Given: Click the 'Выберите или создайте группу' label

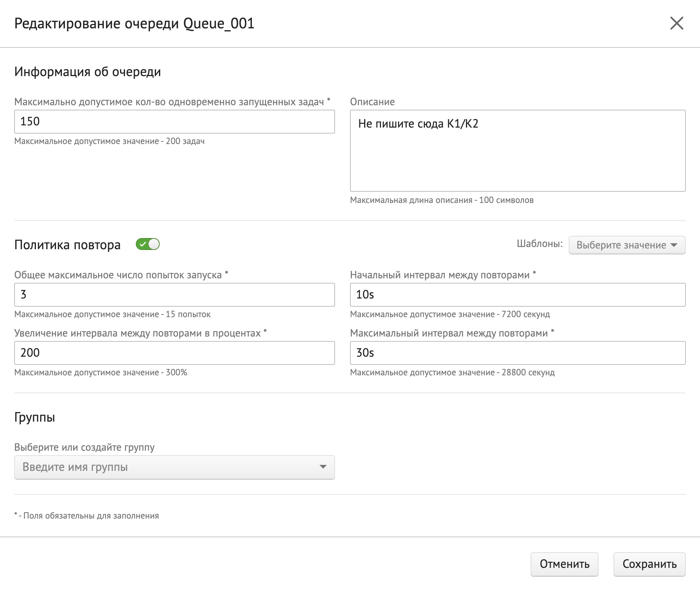Looking at the screenshot, I should click(x=84, y=447).
